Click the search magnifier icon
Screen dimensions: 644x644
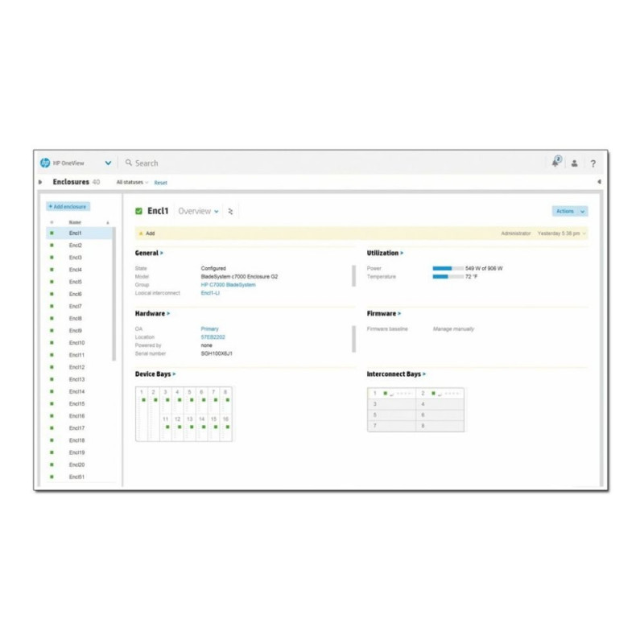(x=129, y=163)
